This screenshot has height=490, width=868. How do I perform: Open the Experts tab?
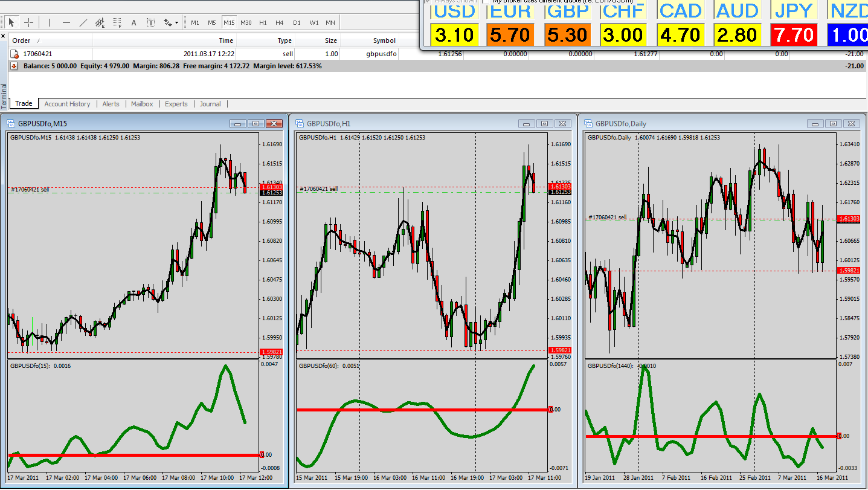click(x=176, y=104)
